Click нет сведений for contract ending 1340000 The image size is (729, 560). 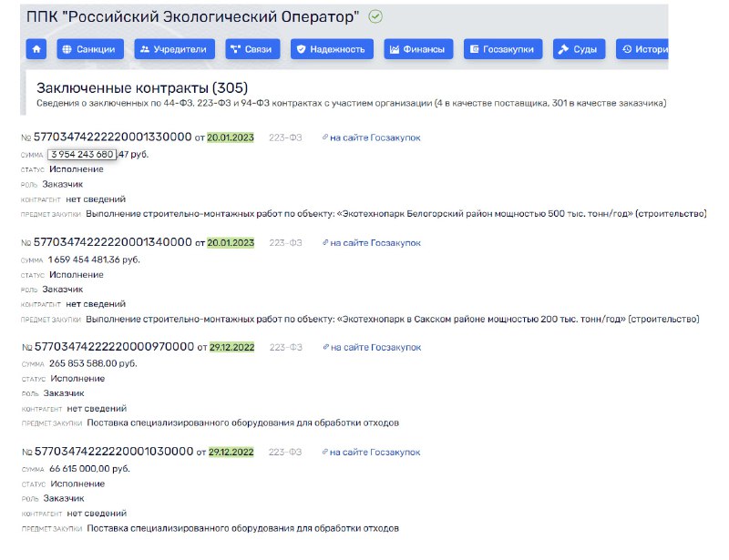coord(96,304)
